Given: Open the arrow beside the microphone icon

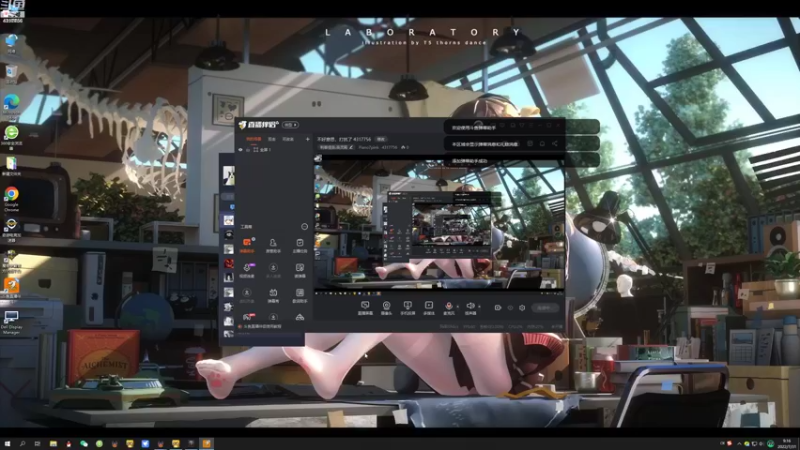Looking at the screenshot, I should (x=457, y=307).
